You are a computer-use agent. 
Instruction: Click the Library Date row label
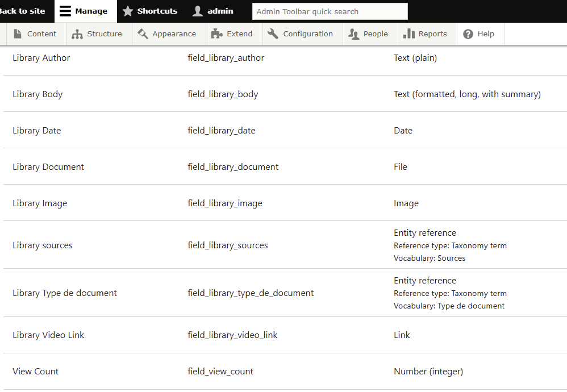[36, 131]
